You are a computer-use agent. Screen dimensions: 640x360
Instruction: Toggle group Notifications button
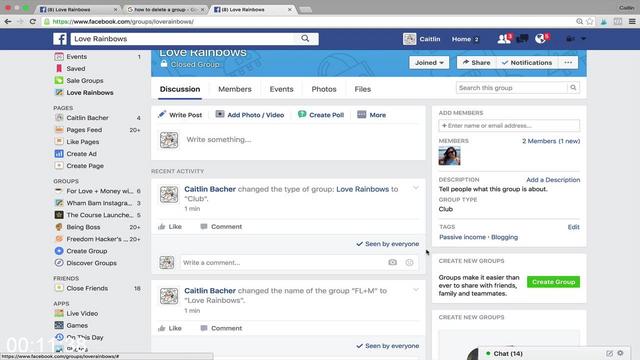coord(527,62)
